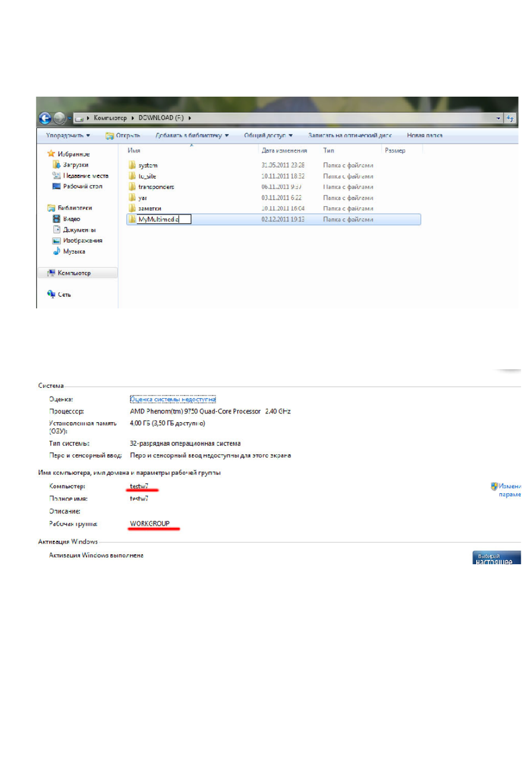Click computer name testw7 under Компьютер
532x762 pixels.
point(139,486)
